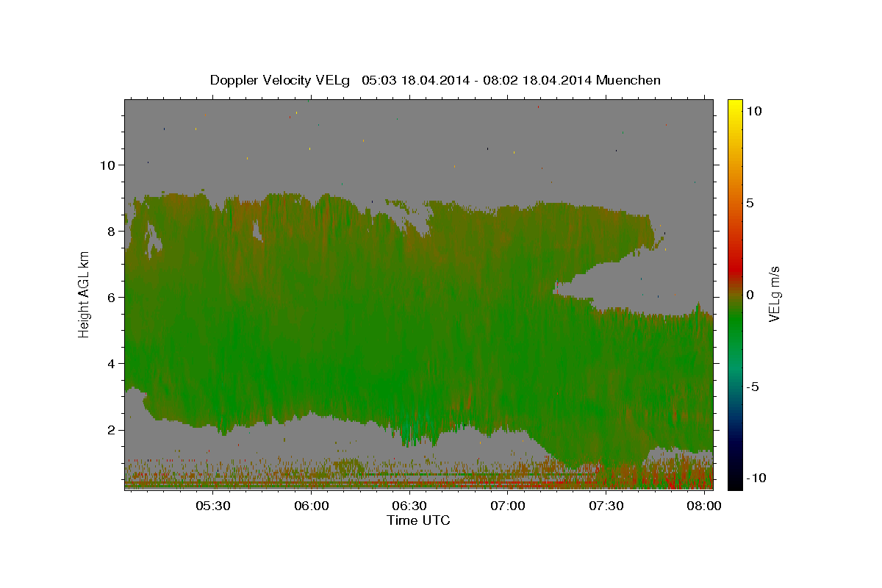Click the 07:00 time tick label
Viewport: 882px width, 588px height.
pyautogui.click(x=508, y=506)
